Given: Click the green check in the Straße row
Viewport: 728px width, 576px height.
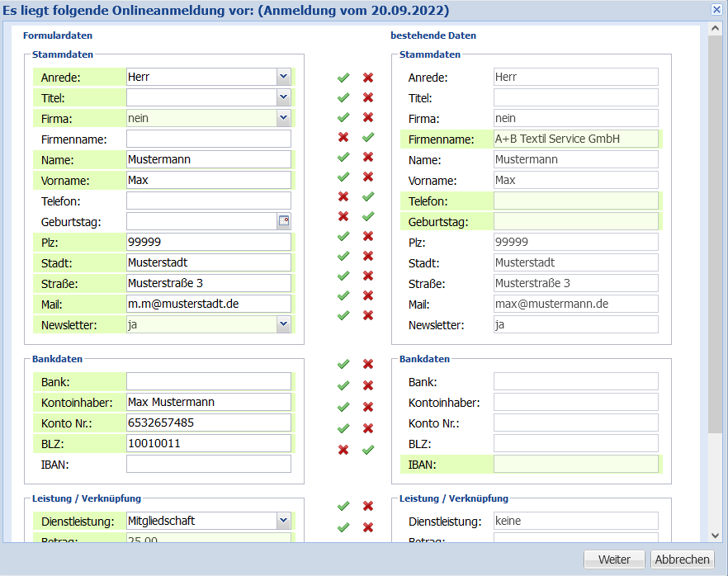Looking at the screenshot, I should (x=343, y=276).
